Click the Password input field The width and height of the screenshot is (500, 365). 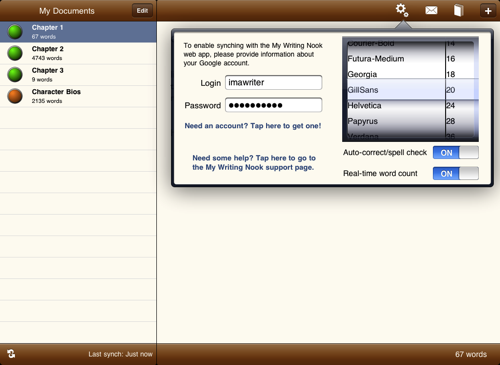[273, 105]
